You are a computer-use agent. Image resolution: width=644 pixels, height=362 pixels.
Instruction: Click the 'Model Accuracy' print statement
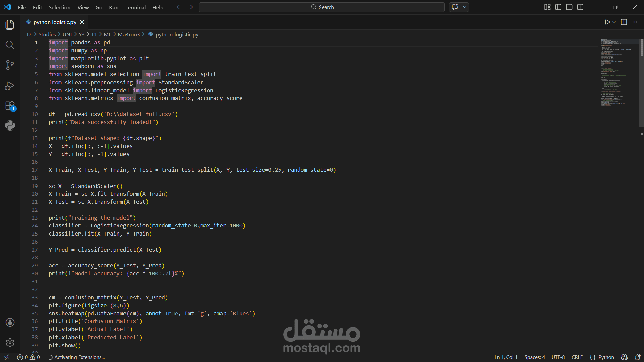click(x=116, y=273)
